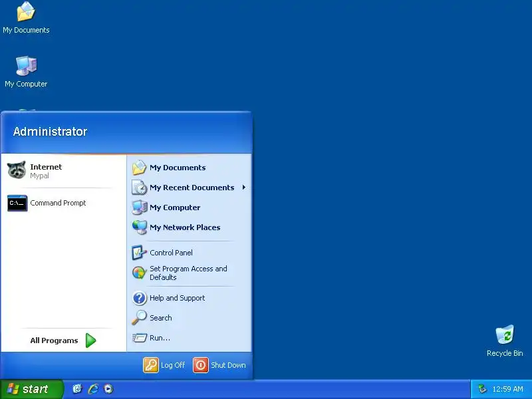Expand the My Recent Documents submenu arrow
This screenshot has height=399, width=532.
coord(243,188)
